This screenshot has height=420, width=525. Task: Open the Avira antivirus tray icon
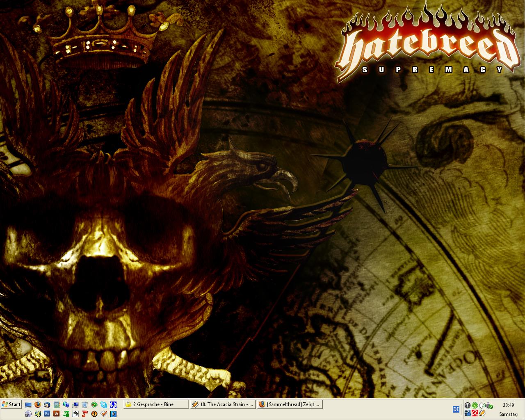click(x=475, y=413)
